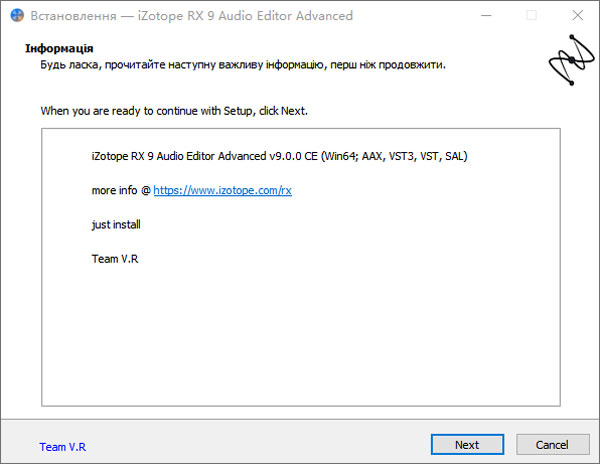This screenshot has width=600, height=464.
Task: Open the izotope.com/rx link
Action: tap(222, 190)
